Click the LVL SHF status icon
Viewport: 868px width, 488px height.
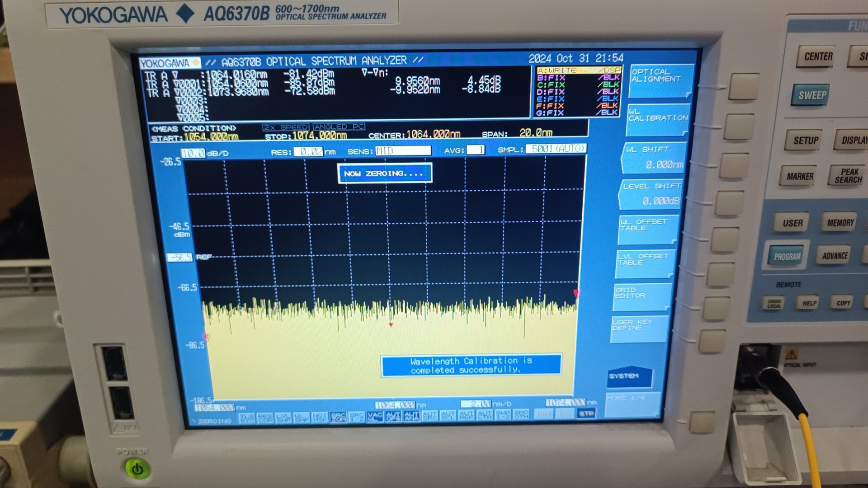point(283,418)
